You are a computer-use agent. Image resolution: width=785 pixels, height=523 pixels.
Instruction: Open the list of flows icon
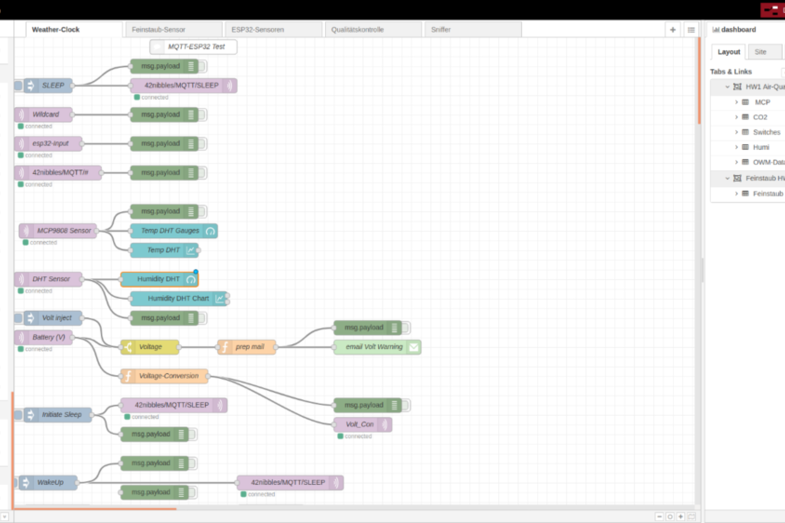(691, 30)
